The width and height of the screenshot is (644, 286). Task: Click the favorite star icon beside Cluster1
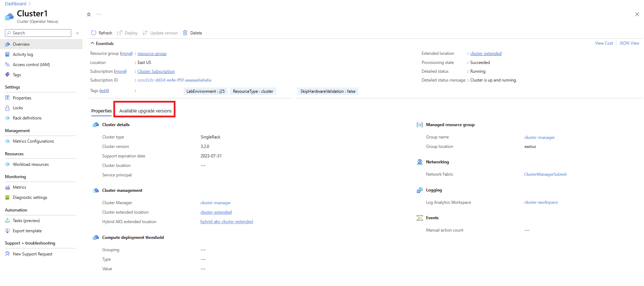[x=89, y=14]
